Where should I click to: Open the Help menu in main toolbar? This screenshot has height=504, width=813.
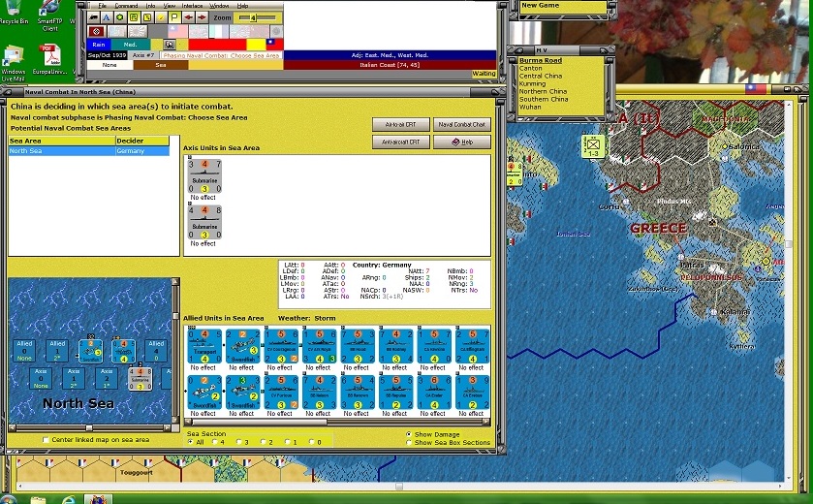242,6
